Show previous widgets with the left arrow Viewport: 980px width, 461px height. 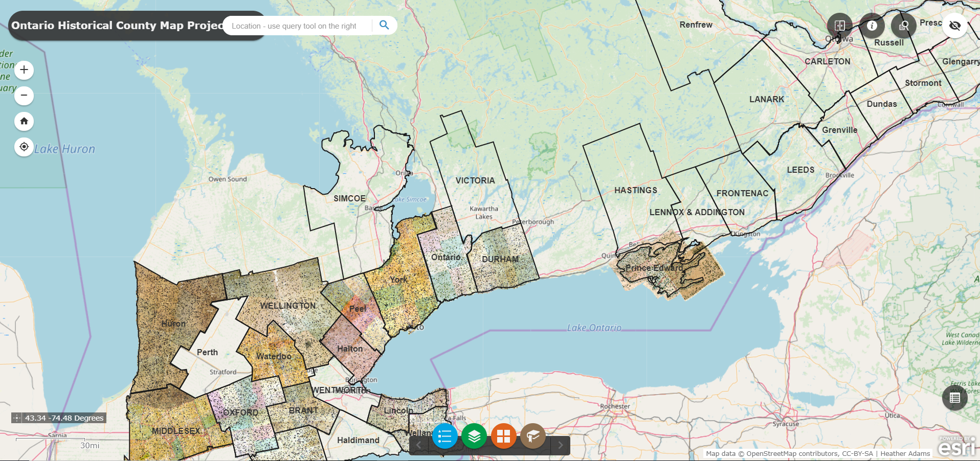coord(419,445)
